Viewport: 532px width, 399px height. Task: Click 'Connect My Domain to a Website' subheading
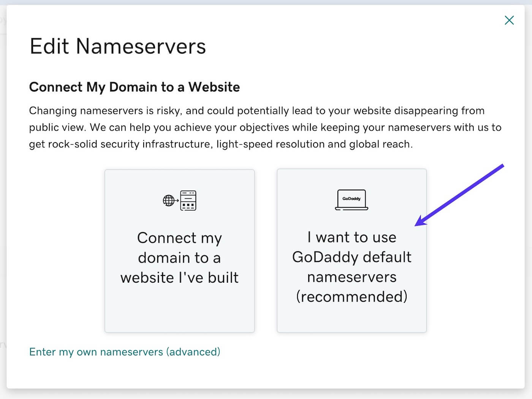(134, 87)
